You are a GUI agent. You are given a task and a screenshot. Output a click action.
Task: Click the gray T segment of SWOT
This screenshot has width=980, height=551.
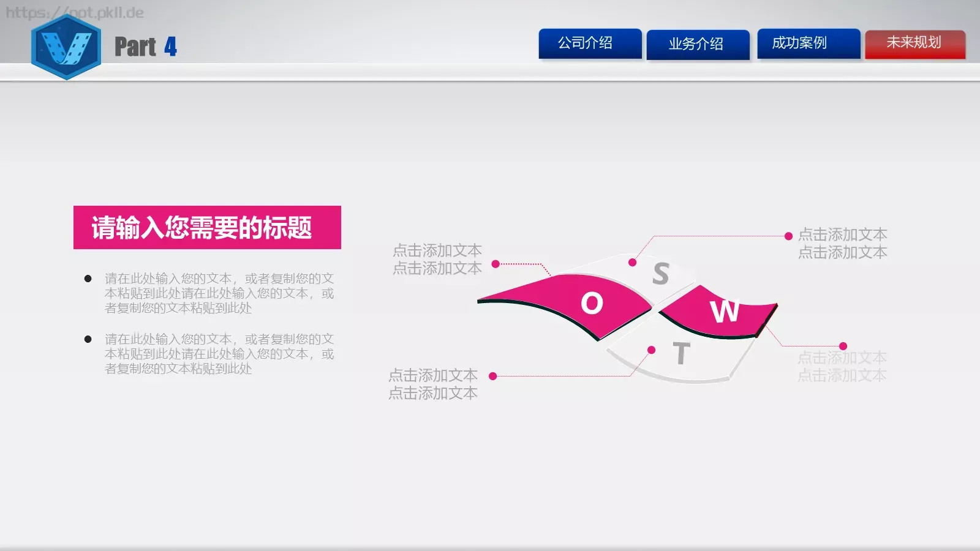tap(680, 354)
